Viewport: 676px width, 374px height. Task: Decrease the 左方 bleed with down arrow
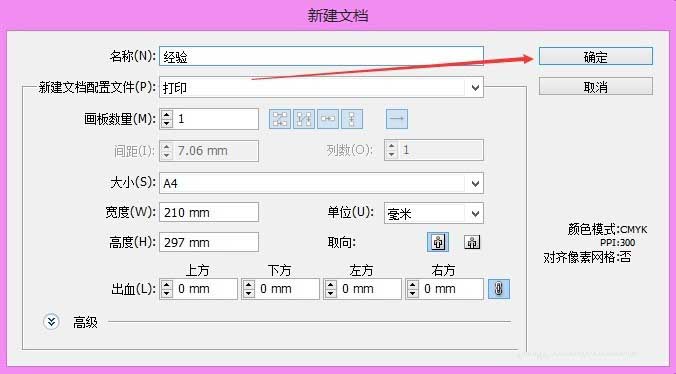pos(331,293)
